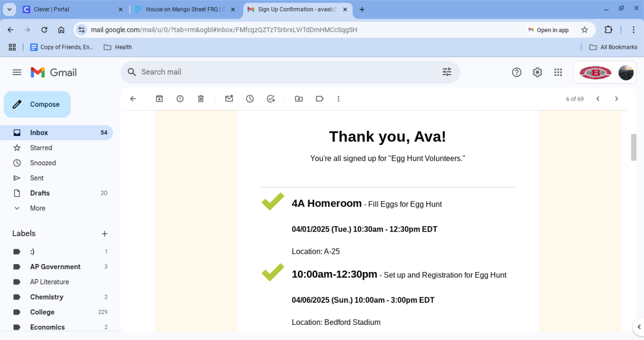Open the Labels tag icon
644x340 pixels.
click(x=319, y=99)
